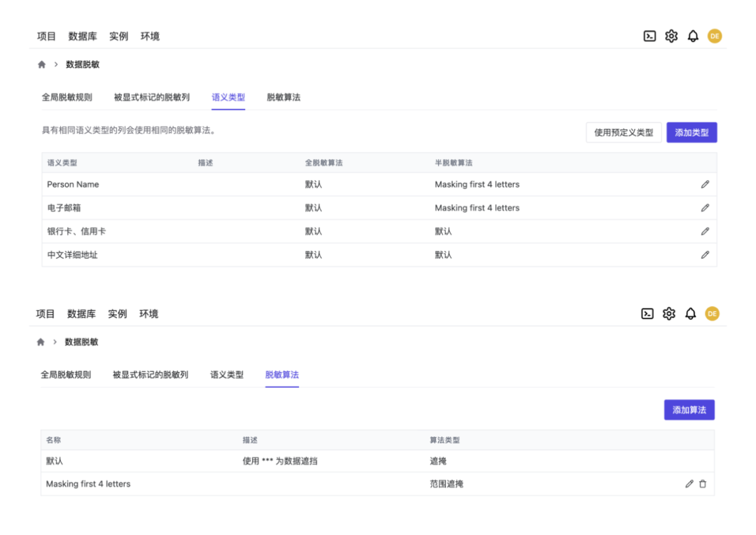
Task: Open 环境 menu in the lower navigation bar
Action: (x=149, y=314)
